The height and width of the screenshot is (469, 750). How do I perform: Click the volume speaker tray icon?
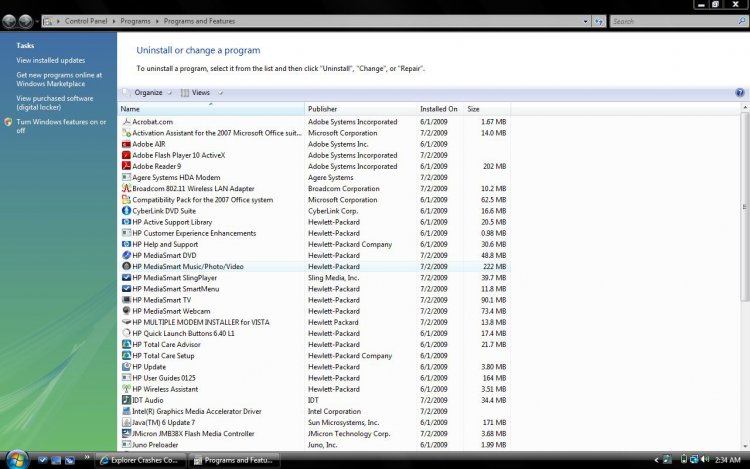pyautogui.click(x=705, y=459)
